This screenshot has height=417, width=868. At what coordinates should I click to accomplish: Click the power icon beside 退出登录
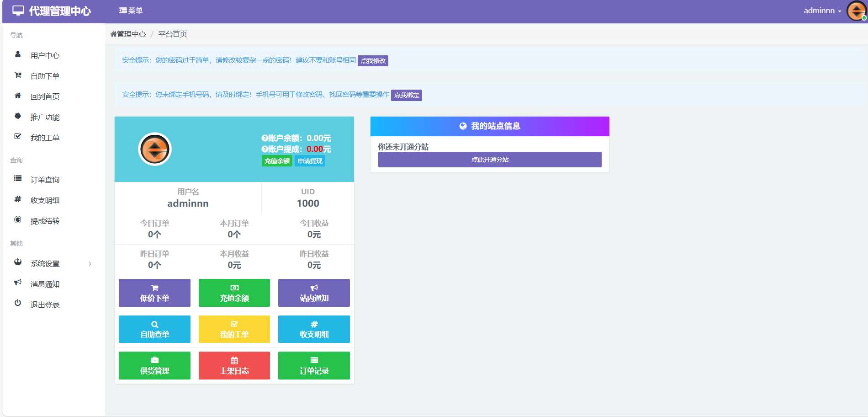point(18,303)
